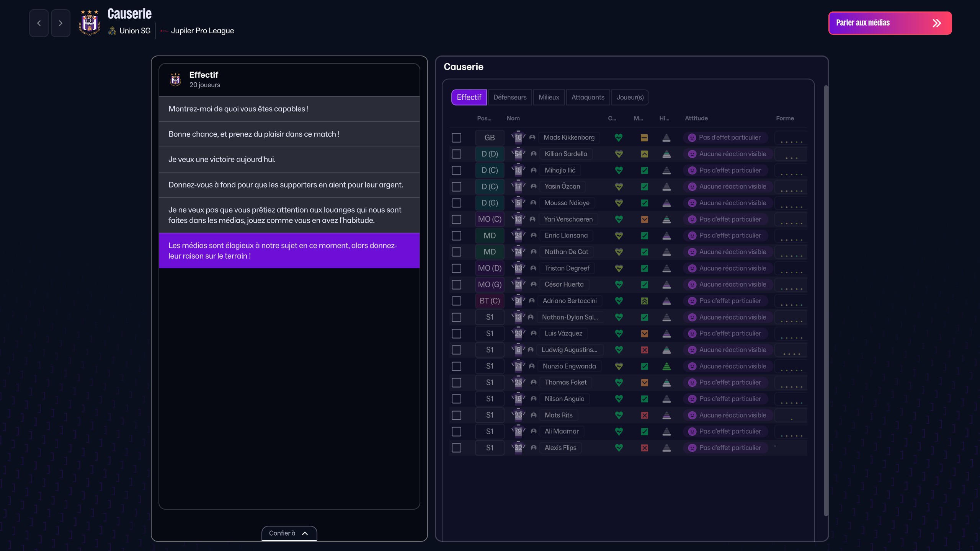Image resolution: width=980 pixels, height=551 pixels.
Task: Switch to the Défenseurs tab
Action: coord(510,97)
